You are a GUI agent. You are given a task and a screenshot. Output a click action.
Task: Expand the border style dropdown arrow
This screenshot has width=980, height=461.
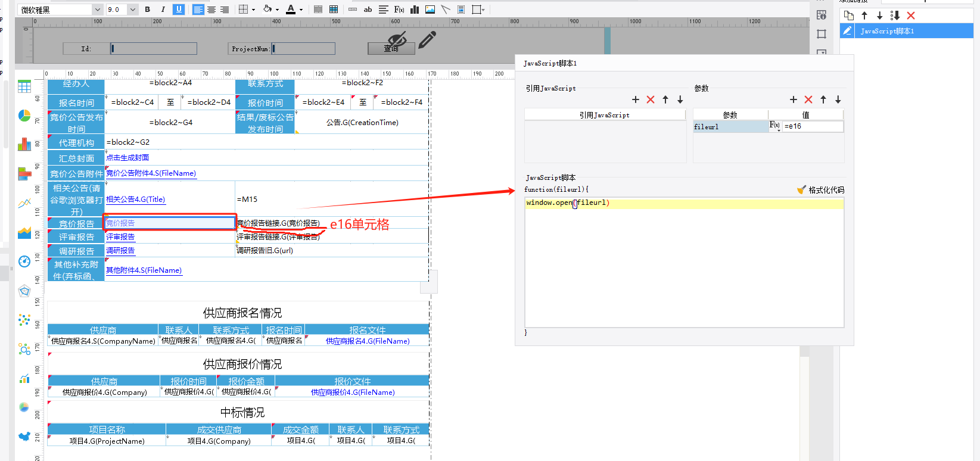coord(253,10)
